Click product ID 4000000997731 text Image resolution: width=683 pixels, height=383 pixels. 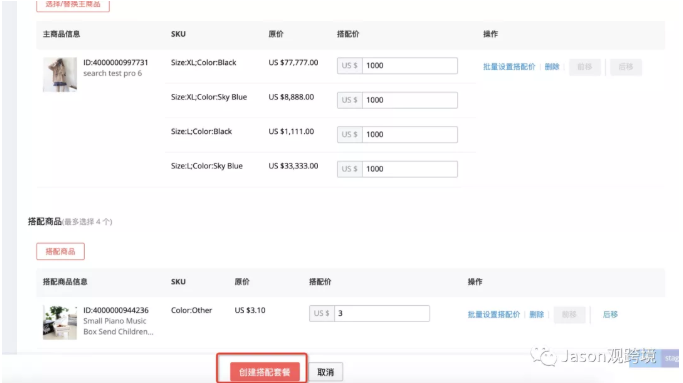tap(115, 62)
